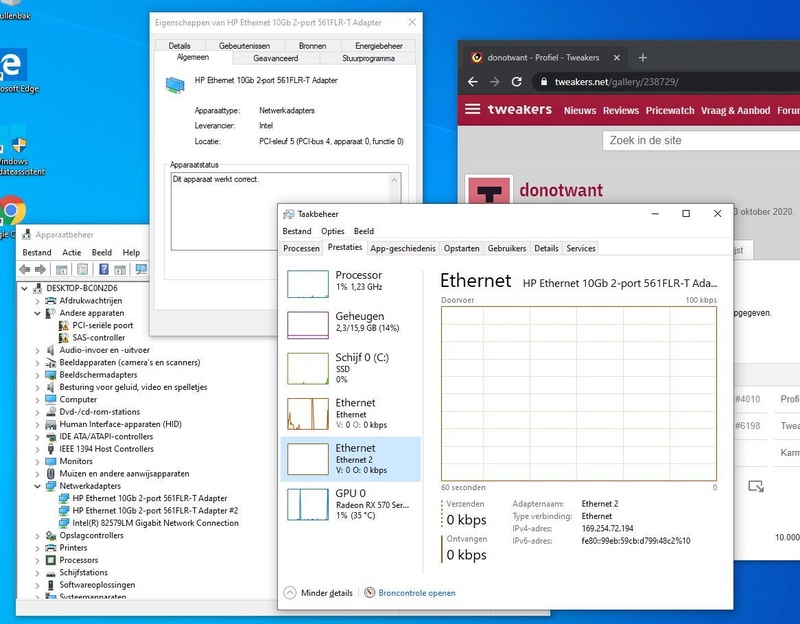This screenshot has width=800, height=624.
Task: Click the Minder details chevron circle
Action: point(290,592)
